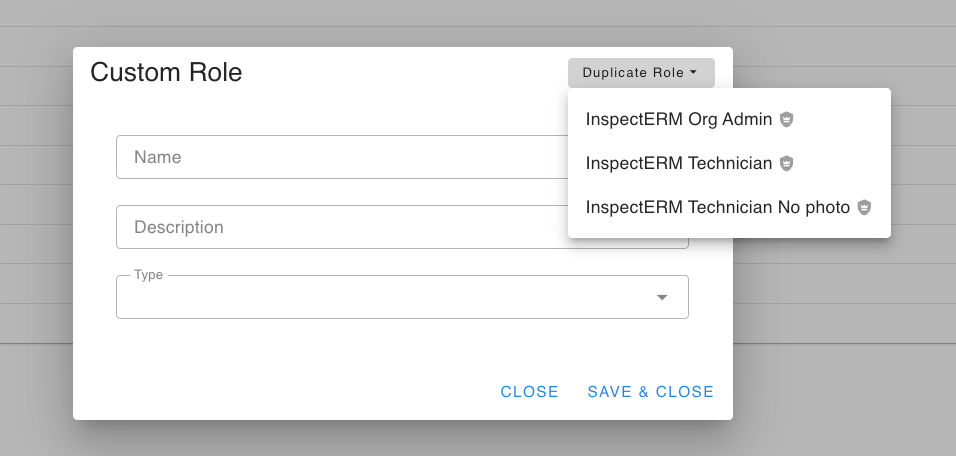This screenshot has height=456, width=956.
Task: Click CLOSE to dismiss the dialog
Action: (529, 391)
